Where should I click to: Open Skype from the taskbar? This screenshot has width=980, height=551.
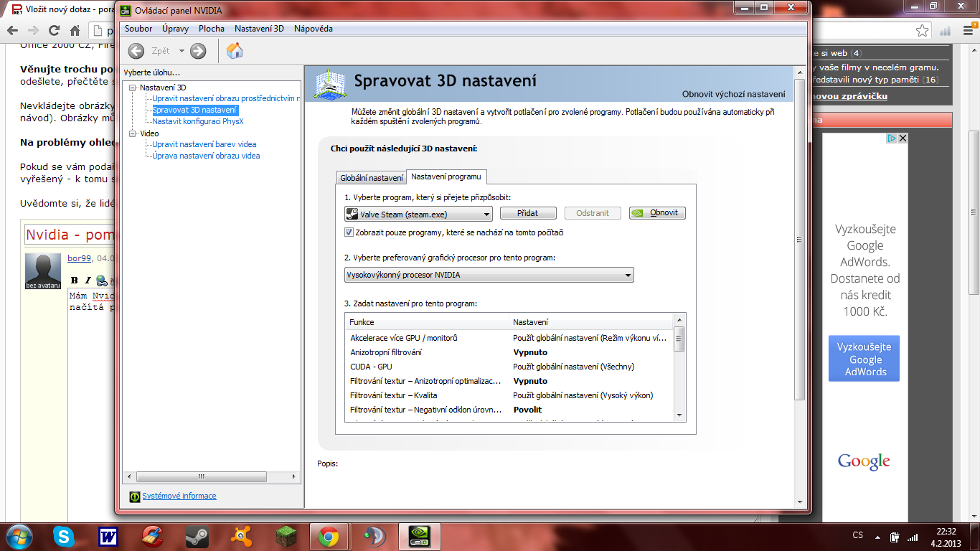[x=64, y=537]
